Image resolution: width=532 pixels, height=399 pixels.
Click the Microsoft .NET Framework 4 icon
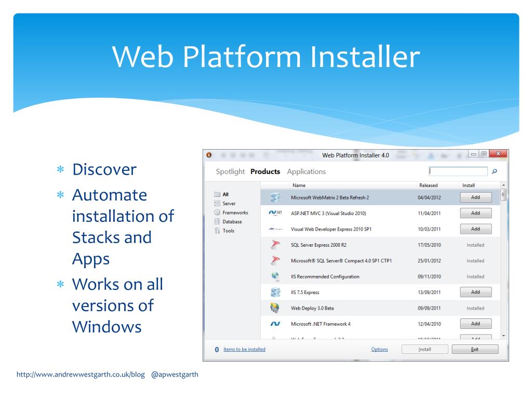[x=275, y=324]
